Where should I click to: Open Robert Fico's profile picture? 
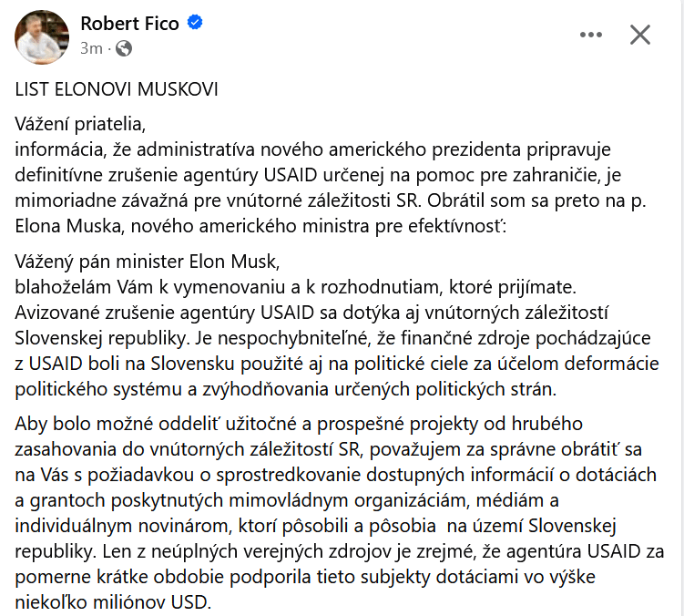[x=42, y=37]
